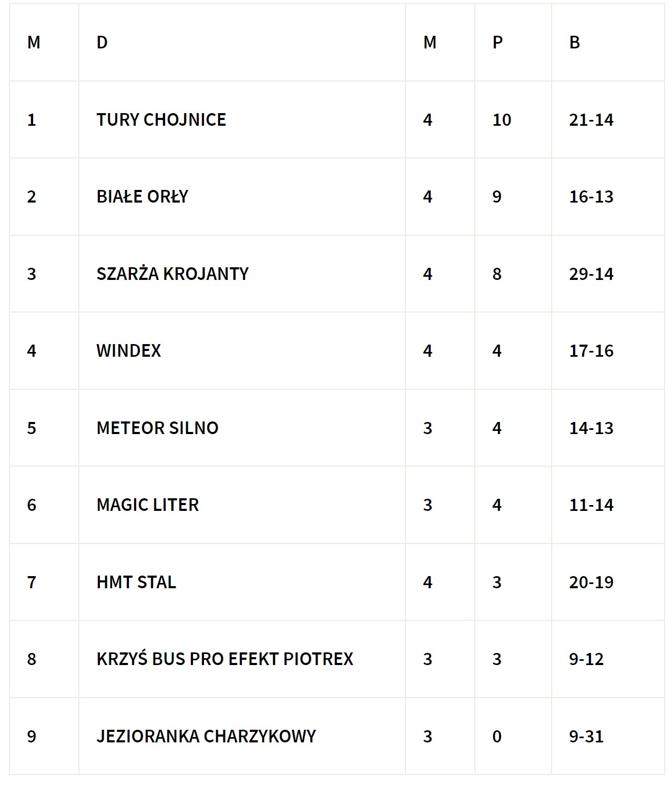
Task: Select the BIAŁE ORŁY team cell
Action: (142, 197)
